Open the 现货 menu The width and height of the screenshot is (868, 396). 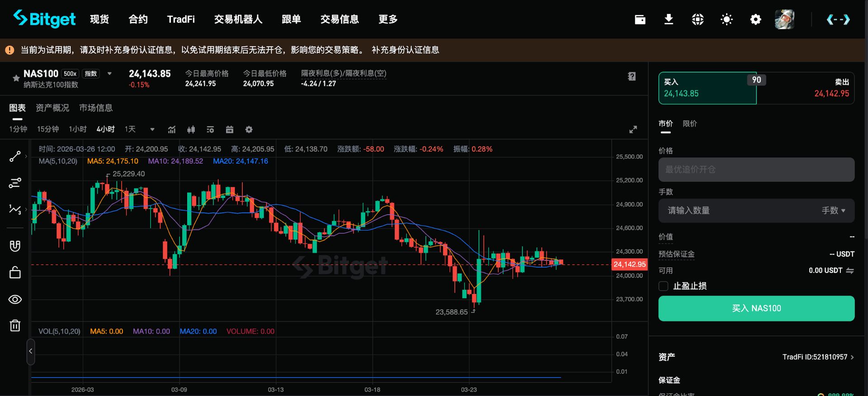coord(99,19)
